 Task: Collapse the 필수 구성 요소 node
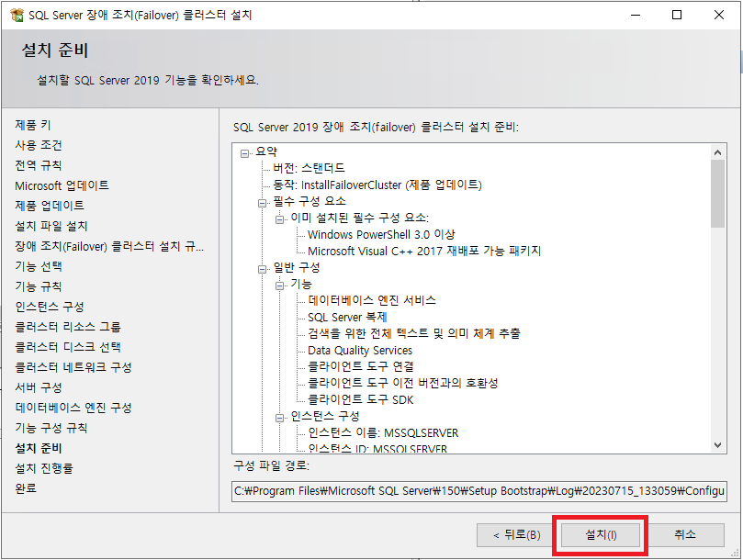point(262,203)
